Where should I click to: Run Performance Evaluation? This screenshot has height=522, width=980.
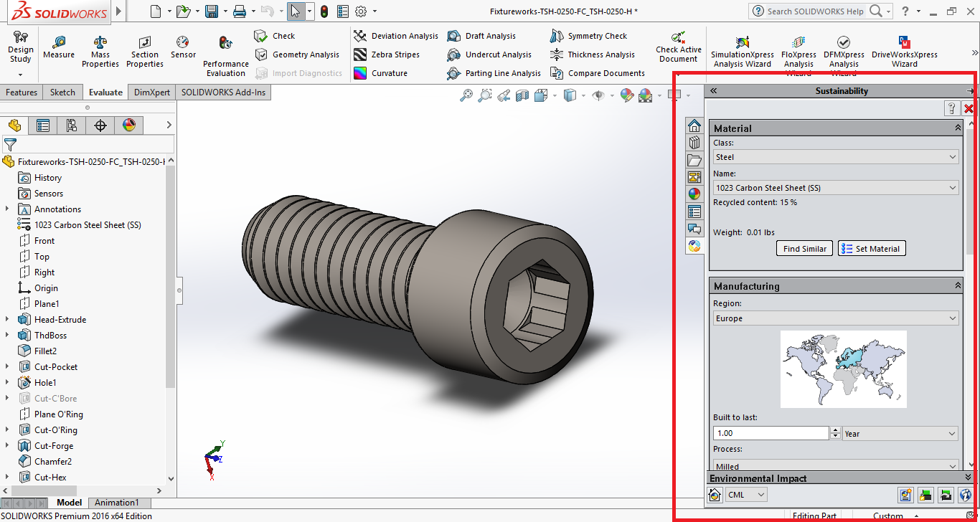(226, 56)
